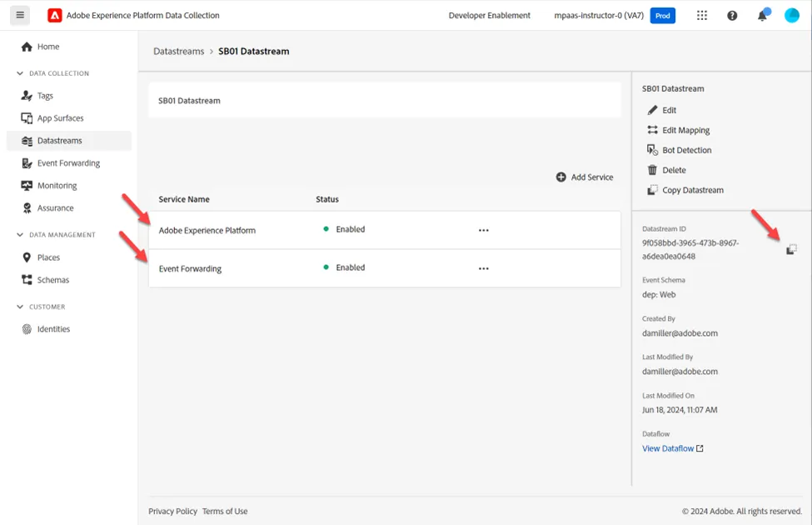Click the Edit Mapping arrows icon
The width and height of the screenshot is (812, 525).
pyautogui.click(x=652, y=130)
